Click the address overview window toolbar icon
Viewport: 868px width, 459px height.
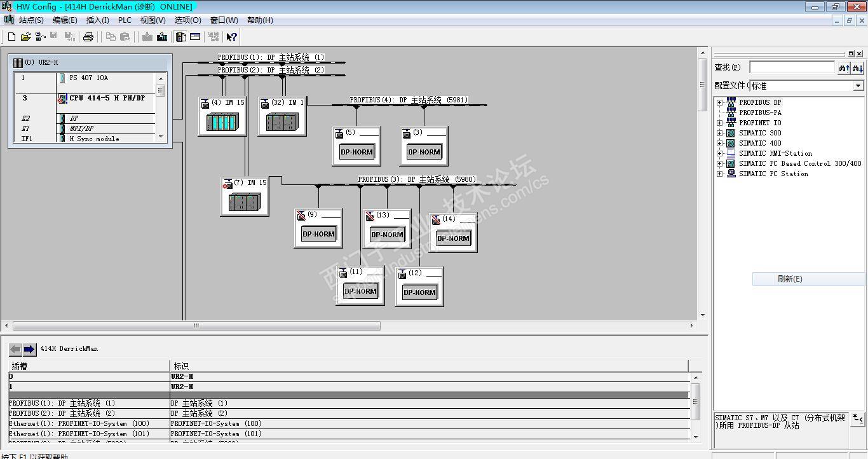[x=195, y=37]
